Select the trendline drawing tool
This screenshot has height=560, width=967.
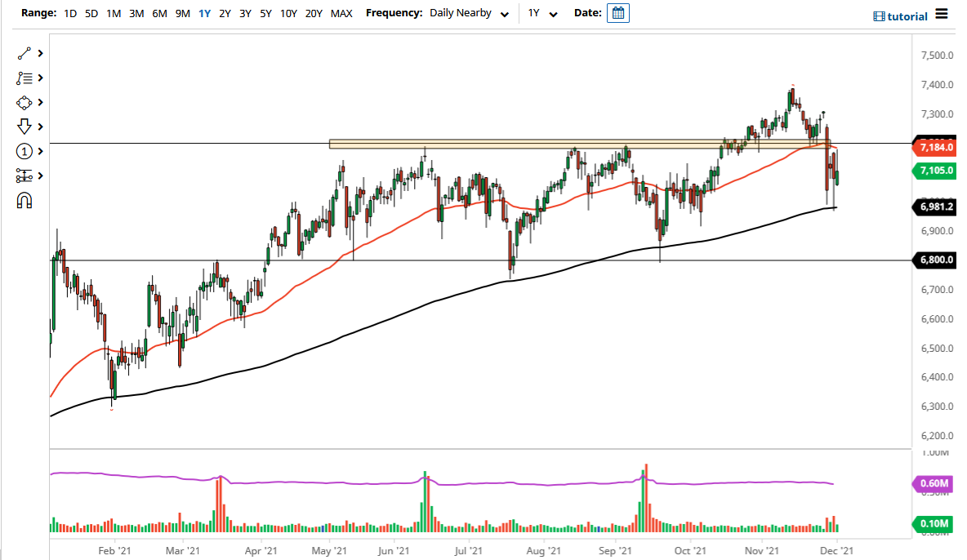point(23,53)
